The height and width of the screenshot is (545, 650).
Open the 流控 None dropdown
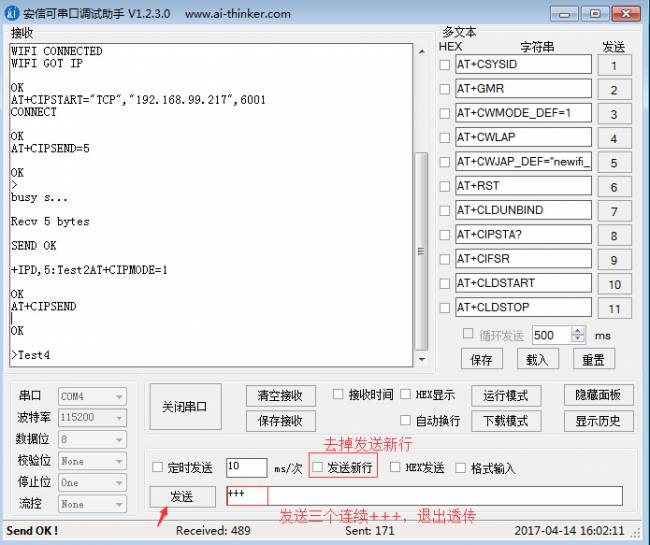[92, 504]
